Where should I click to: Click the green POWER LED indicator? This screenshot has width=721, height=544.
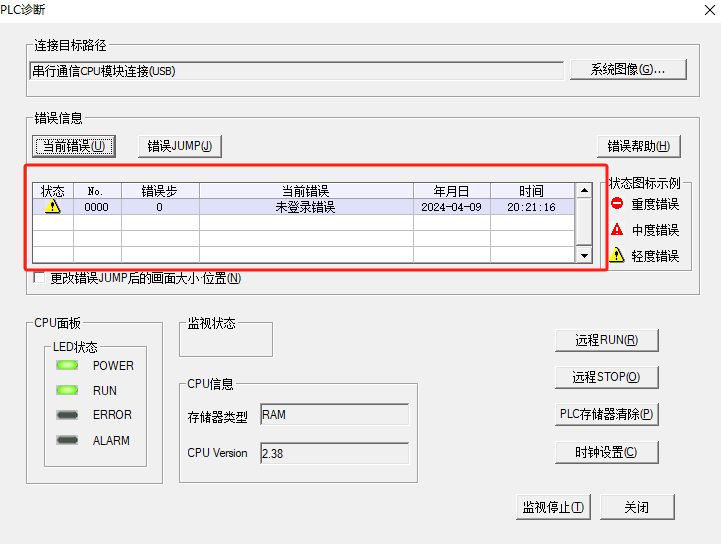pyautogui.click(x=68, y=366)
